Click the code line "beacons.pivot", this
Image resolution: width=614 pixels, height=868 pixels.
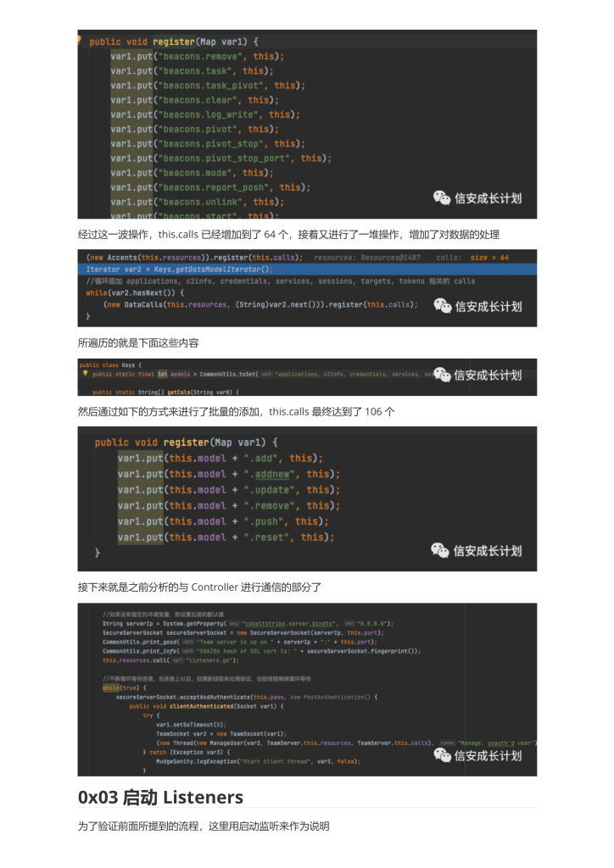pyautogui.click(x=194, y=129)
